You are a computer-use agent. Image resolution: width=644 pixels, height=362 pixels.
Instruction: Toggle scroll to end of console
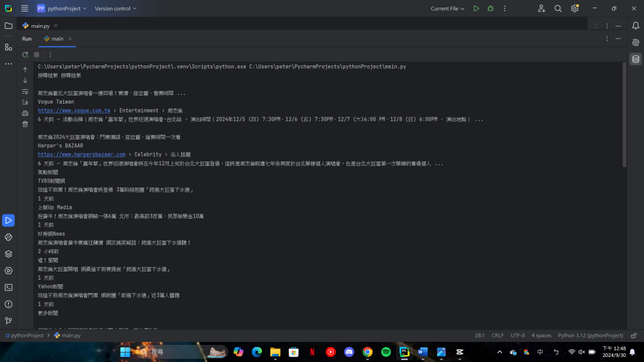pos(25,102)
